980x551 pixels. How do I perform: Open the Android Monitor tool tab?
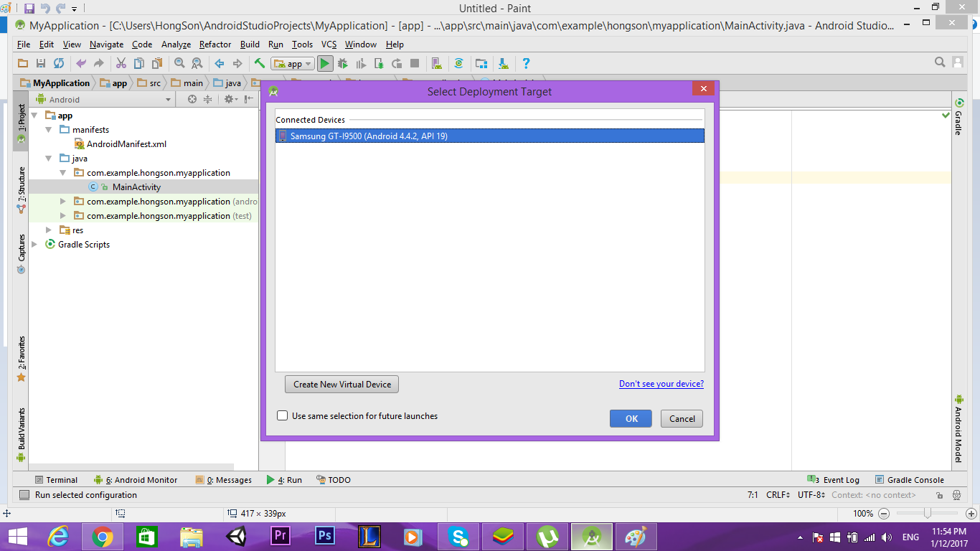136,480
